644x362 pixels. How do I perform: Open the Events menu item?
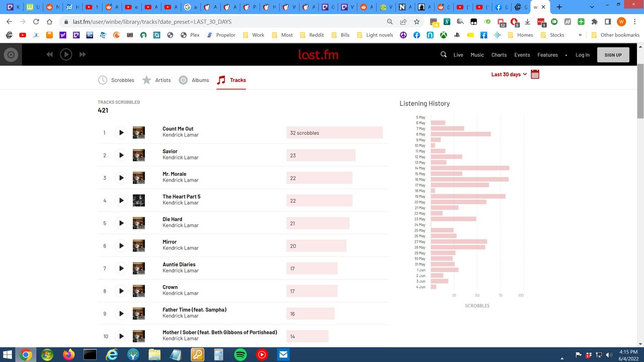522,55
